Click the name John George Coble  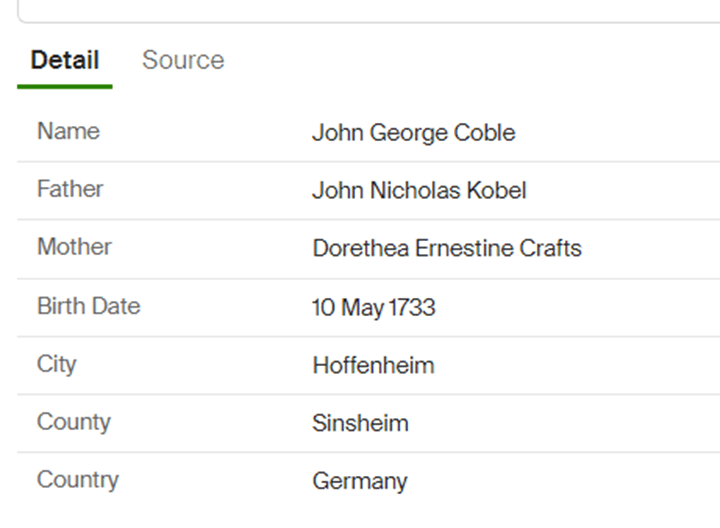pyautogui.click(x=413, y=133)
